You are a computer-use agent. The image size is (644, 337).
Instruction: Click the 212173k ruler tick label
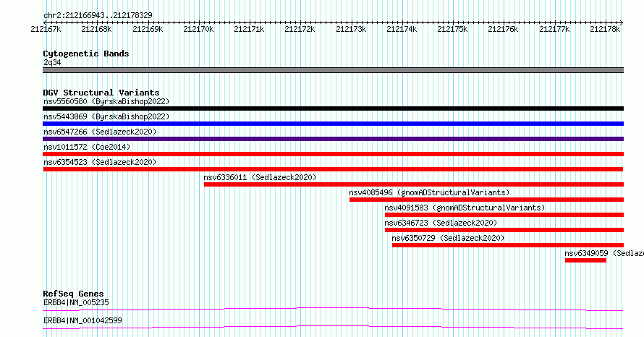[351, 29]
